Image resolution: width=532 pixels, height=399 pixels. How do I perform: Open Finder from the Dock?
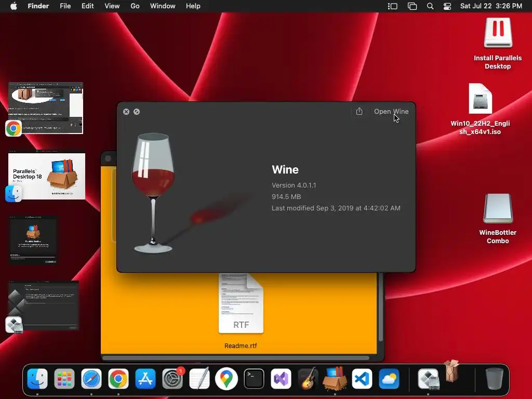click(x=37, y=379)
